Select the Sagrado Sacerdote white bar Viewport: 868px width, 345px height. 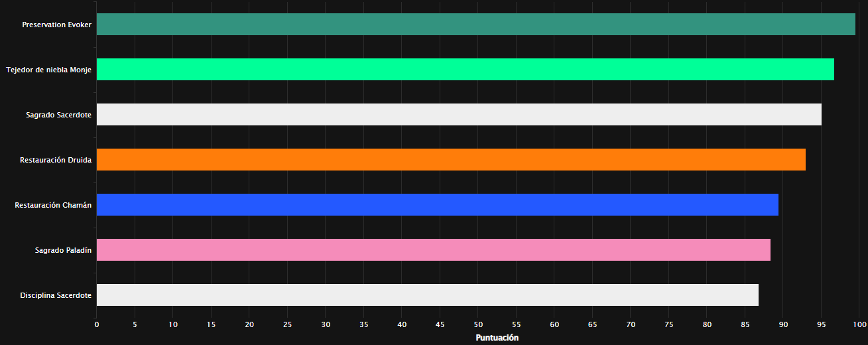pos(459,115)
